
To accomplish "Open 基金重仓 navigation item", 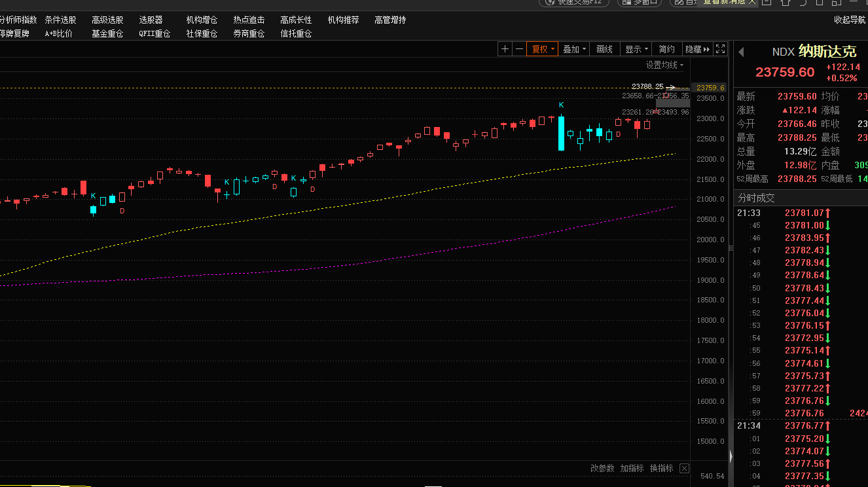I will point(107,33).
